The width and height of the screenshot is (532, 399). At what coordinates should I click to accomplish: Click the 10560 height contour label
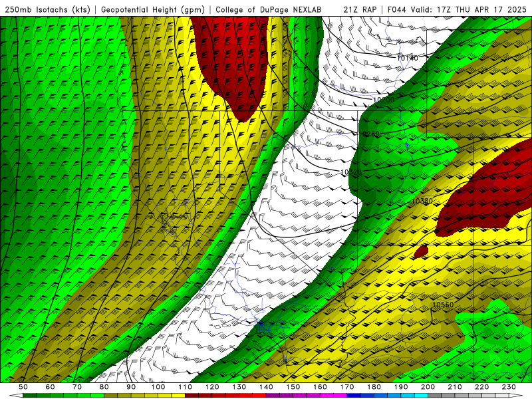(443, 305)
